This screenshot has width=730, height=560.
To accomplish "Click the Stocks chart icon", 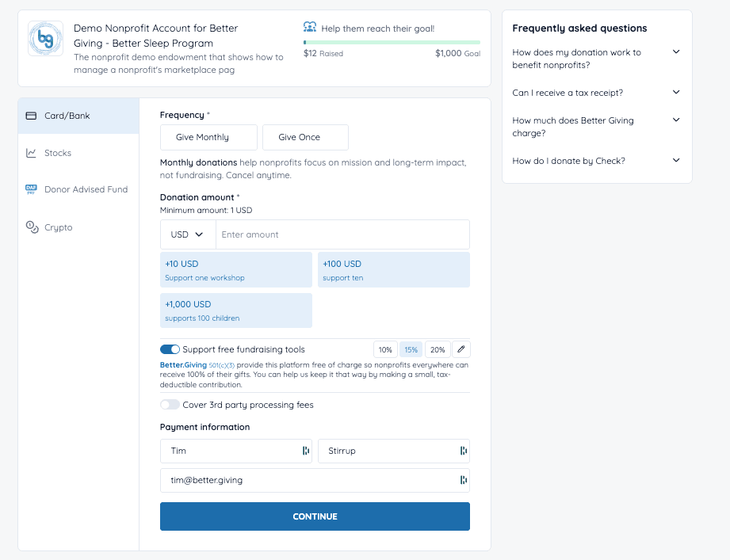I will click(x=31, y=153).
